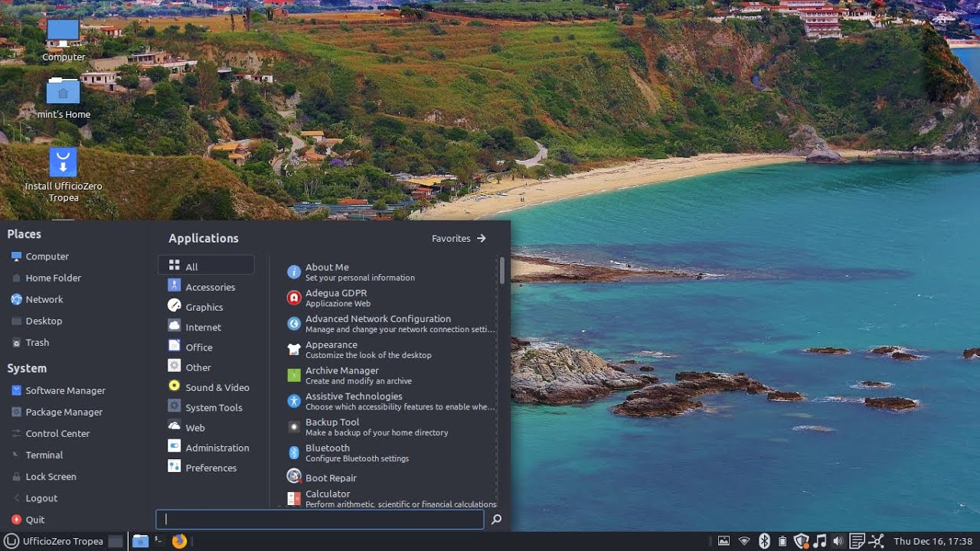Click the UfficioZero Tropea menu button
Viewport: 980px width, 551px height.
click(x=54, y=541)
